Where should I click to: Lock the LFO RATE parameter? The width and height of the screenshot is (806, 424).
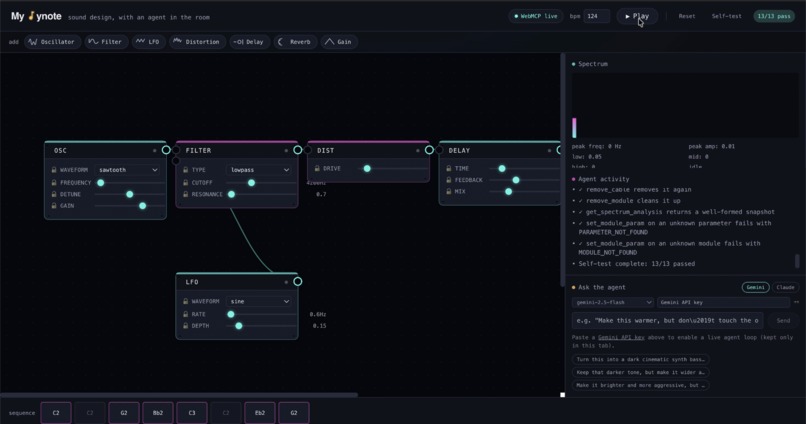186,314
